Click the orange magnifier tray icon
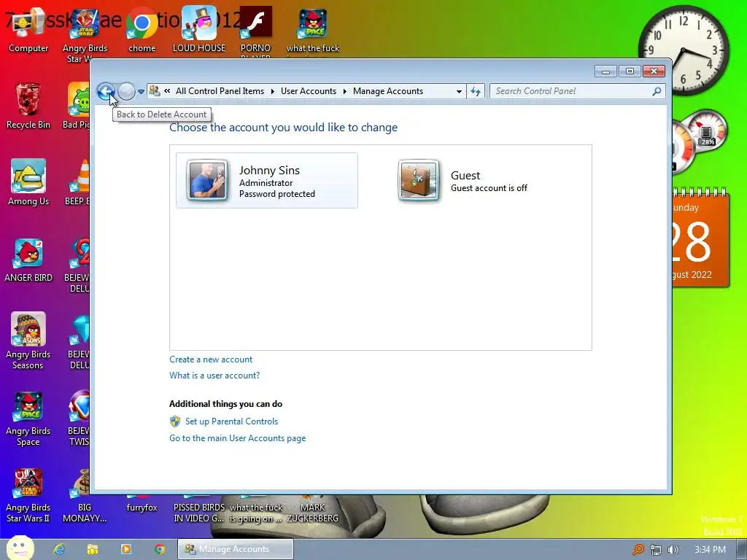Image resolution: width=747 pixels, height=560 pixels. [638, 550]
